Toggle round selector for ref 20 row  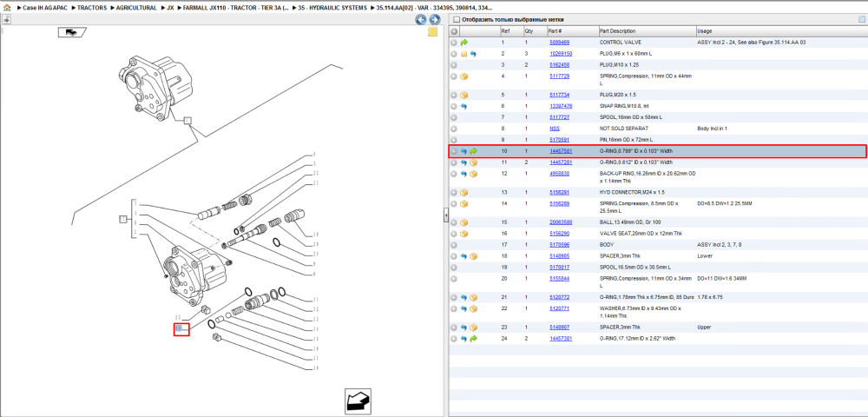tap(454, 279)
